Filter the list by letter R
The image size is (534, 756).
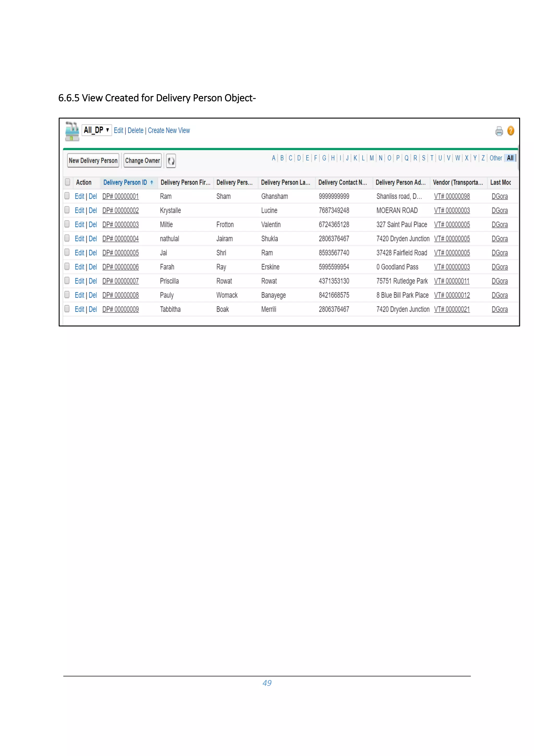[x=415, y=158]
